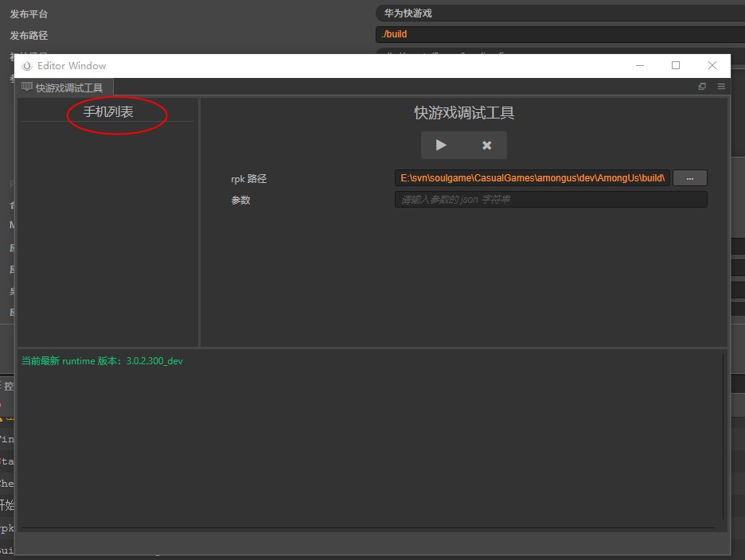Image resolution: width=745 pixels, height=560 pixels.
Task: Browse for rpk path with ellipsis button
Action: (690, 178)
